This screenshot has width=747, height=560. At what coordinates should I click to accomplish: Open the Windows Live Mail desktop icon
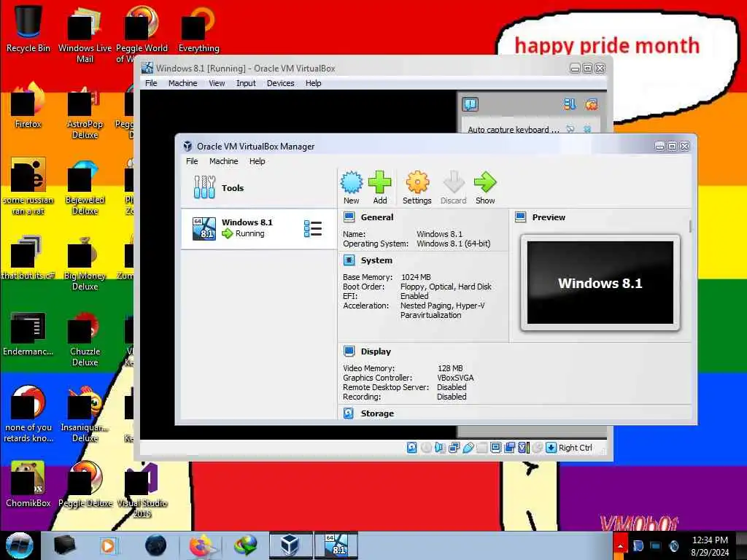(x=85, y=34)
